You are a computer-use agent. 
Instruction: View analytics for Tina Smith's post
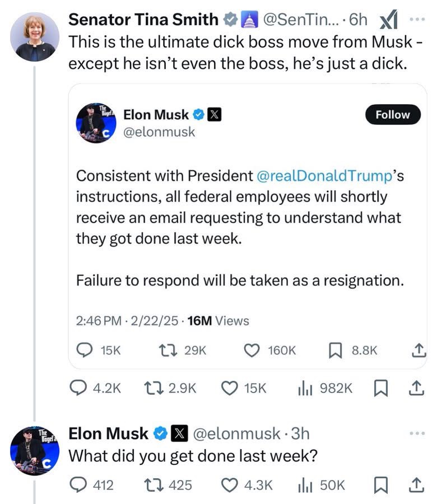303,388
